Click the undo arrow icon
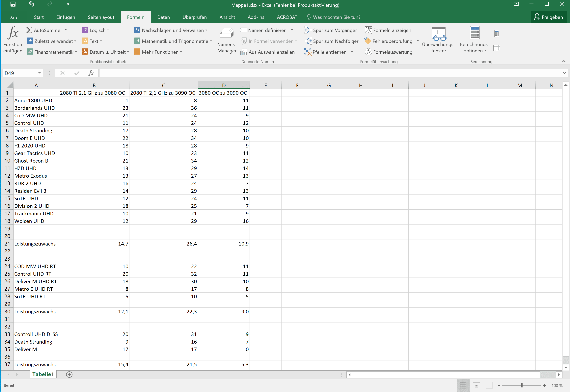This screenshot has width=570, height=392. pyautogui.click(x=31, y=4)
